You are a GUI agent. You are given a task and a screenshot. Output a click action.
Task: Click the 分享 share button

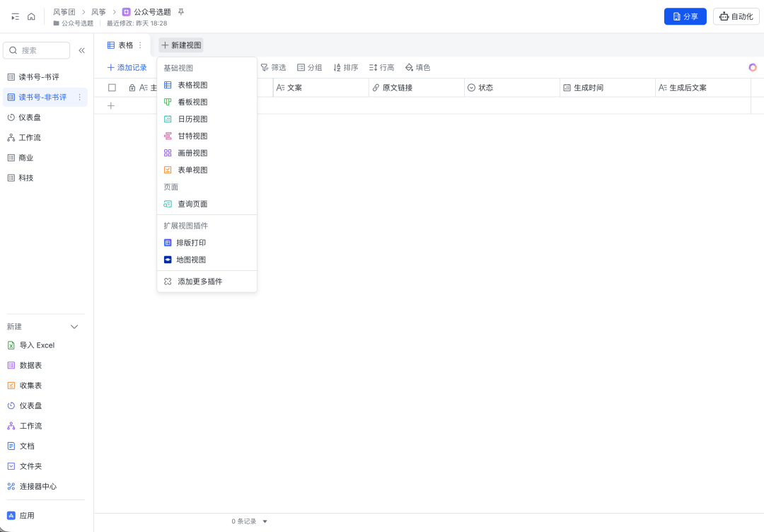point(685,16)
